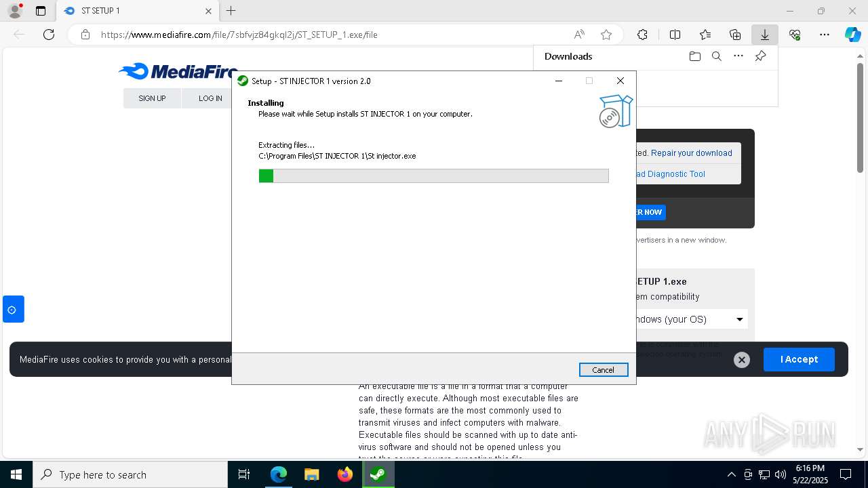Minimize the ST INJECTOR setup window
Image resolution: width=868 pixels, height=488 pixels.
point(559,81)
